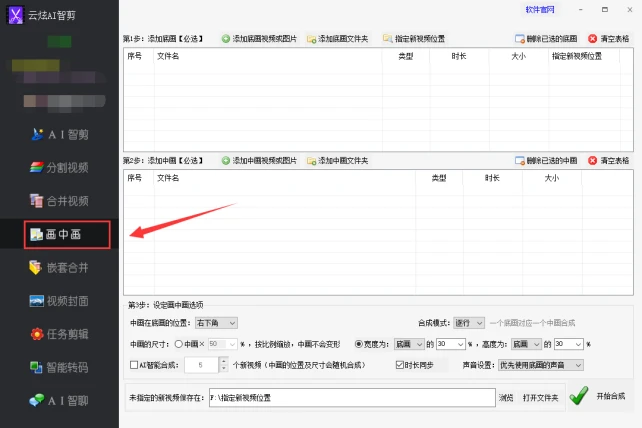Click 大小 header in step 2 table
Screen dimensions: 642x428
point(552,178)
